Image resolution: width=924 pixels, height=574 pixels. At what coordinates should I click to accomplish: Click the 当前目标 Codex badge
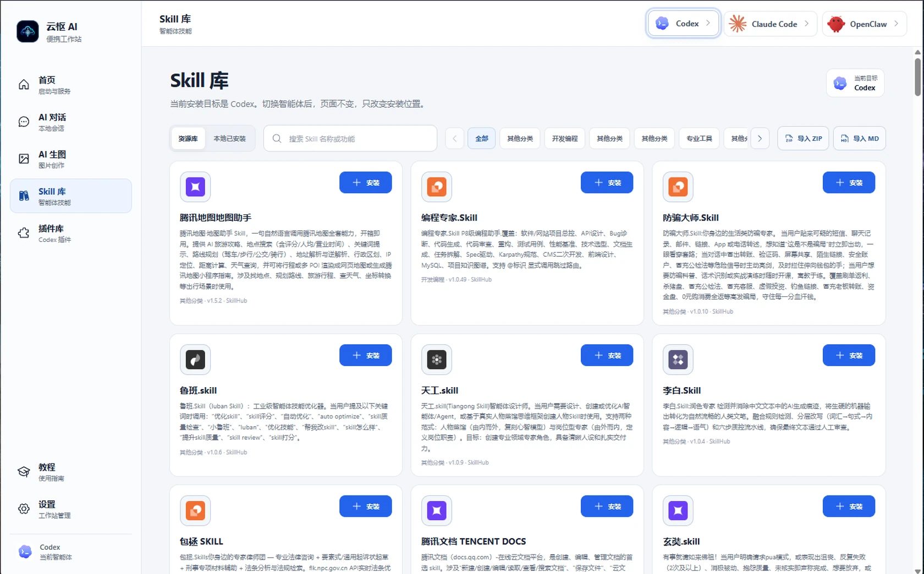[855, 83]
